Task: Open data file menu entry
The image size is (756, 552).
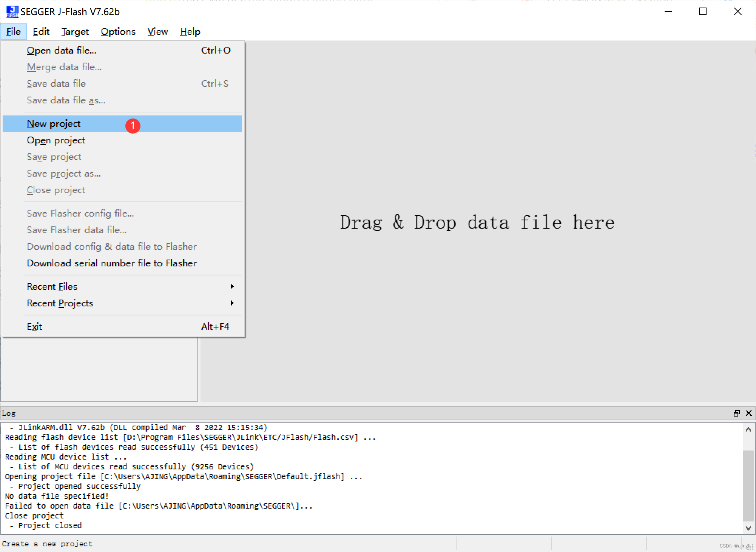Action: pos(62,51)
